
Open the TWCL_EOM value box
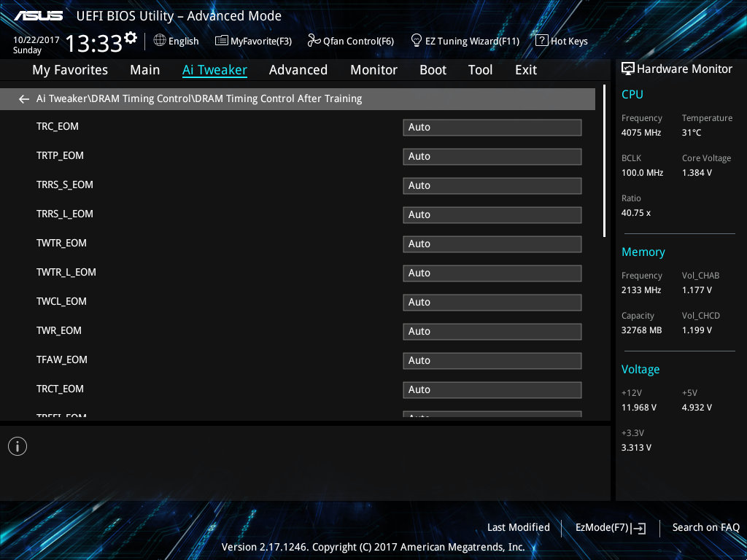492,303
